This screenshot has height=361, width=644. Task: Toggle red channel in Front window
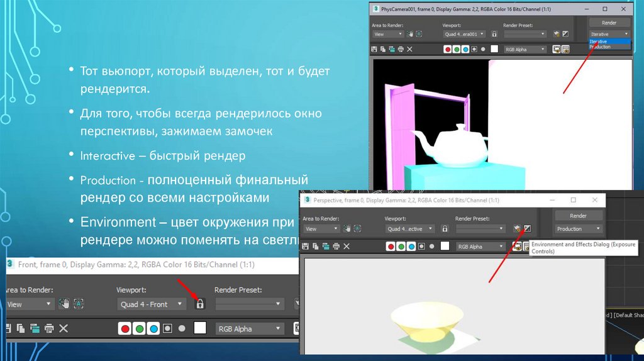pyautogui.click(x=125, y=328)
